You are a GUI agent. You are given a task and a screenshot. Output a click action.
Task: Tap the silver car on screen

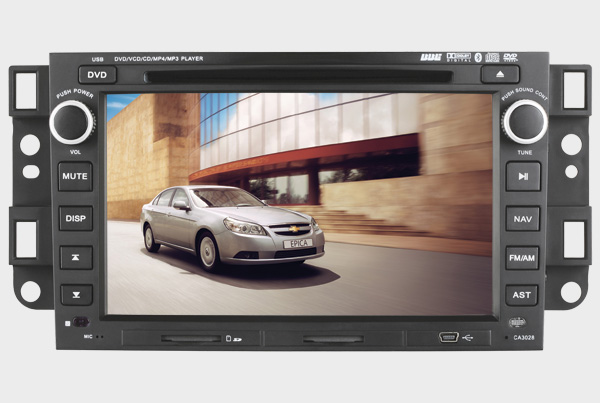click(x=230, y=224)
